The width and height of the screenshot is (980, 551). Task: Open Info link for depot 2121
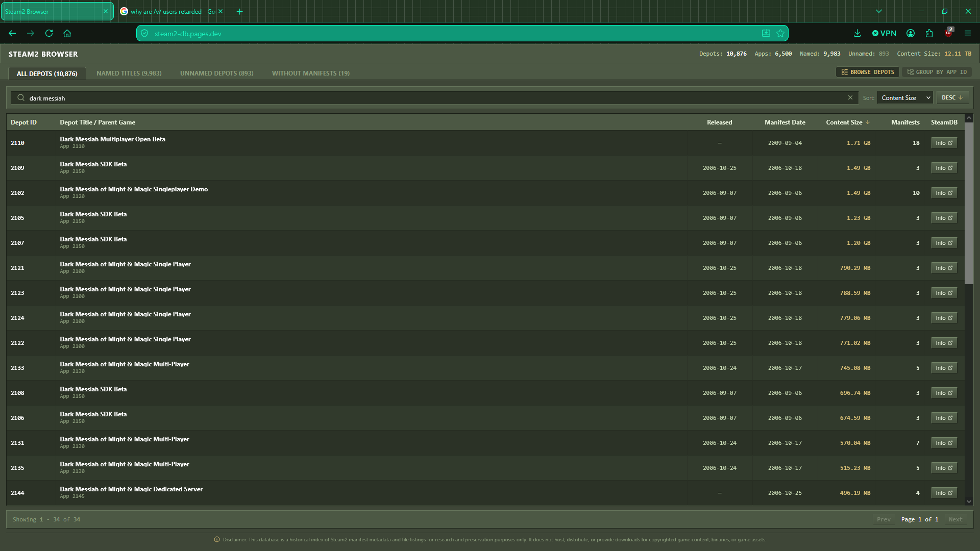click(944, 268)
